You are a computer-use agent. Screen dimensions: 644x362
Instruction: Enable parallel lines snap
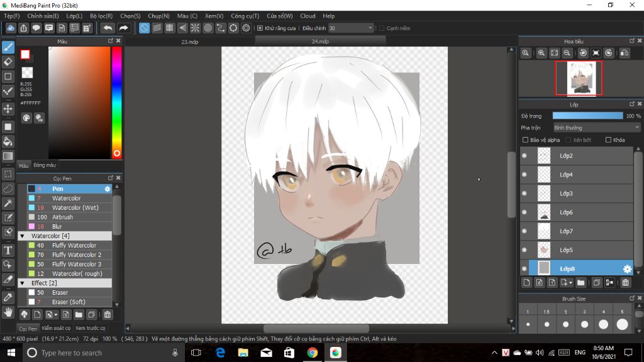click(x=157, y=28)
